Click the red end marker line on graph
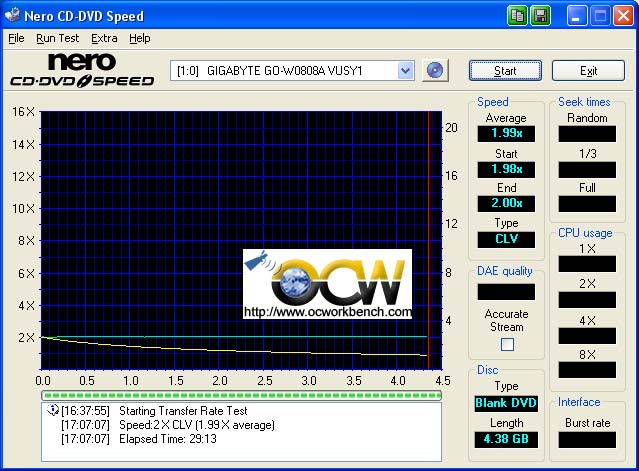Screen dimensions: 639x471 tap(428, 240)
